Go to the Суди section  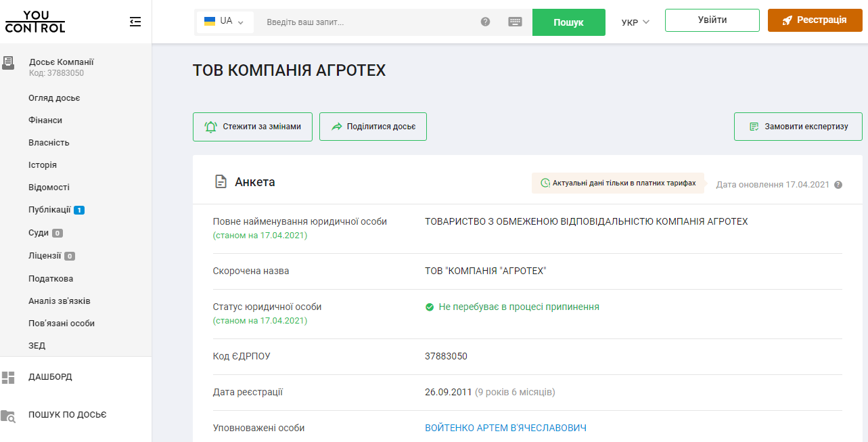39,233
